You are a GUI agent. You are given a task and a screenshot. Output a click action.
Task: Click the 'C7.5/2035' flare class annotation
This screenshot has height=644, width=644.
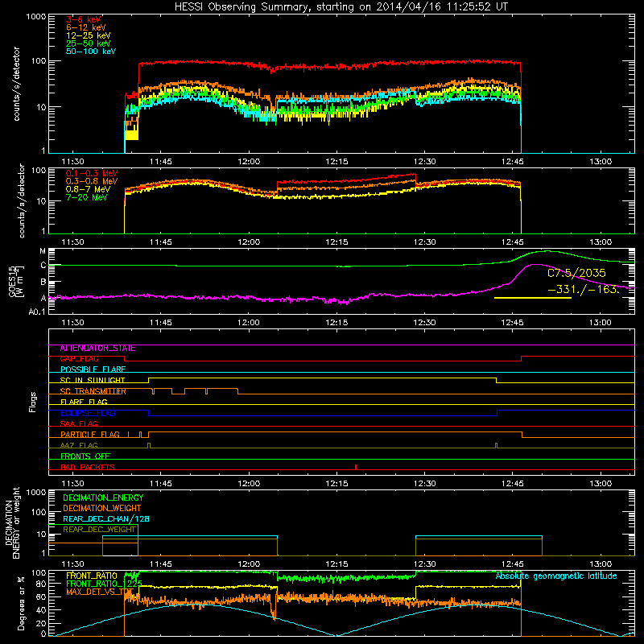click(x=576, y=273)
